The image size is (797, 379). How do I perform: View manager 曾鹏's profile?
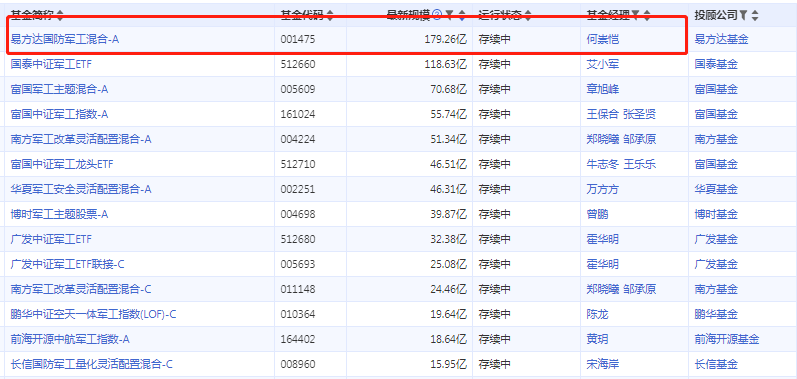tap(597, 214)
